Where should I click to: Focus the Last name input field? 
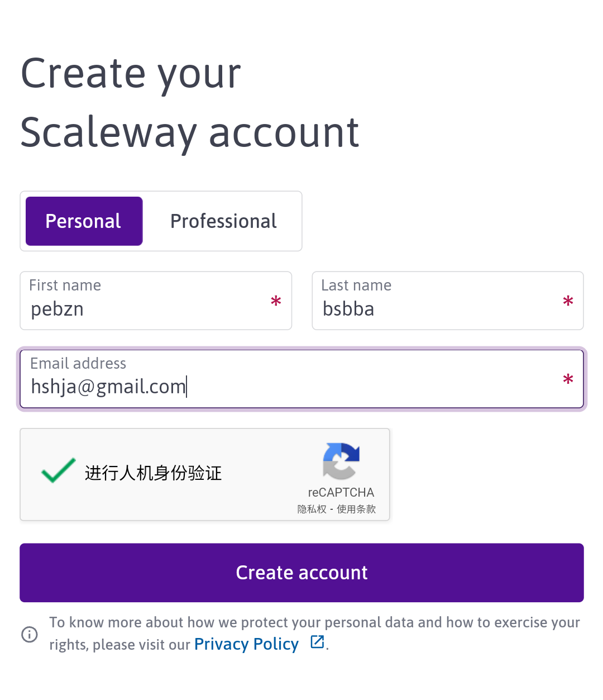pos(435,308)
